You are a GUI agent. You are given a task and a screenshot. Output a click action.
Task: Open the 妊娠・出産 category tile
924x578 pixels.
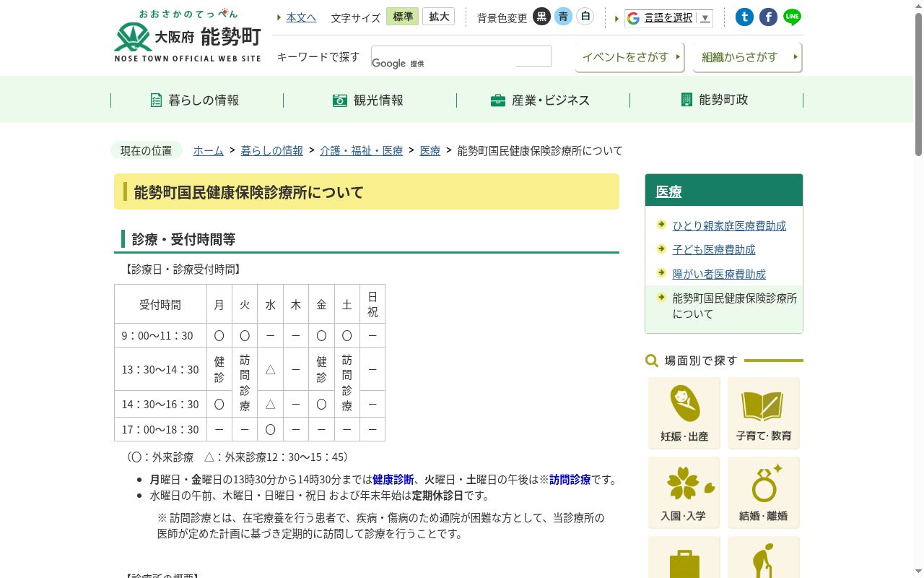[684, 413]
